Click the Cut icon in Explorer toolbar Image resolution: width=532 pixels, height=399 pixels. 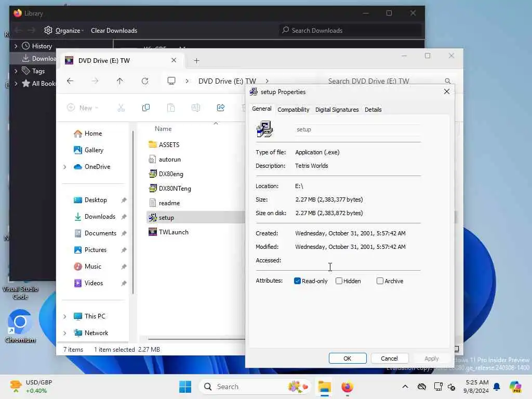pos(121,108)
